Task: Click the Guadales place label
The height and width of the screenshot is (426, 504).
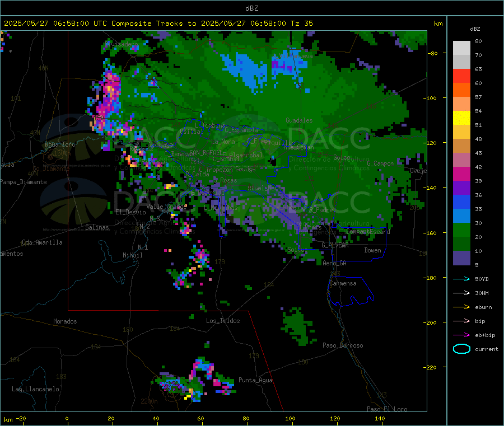Action: 299,120
